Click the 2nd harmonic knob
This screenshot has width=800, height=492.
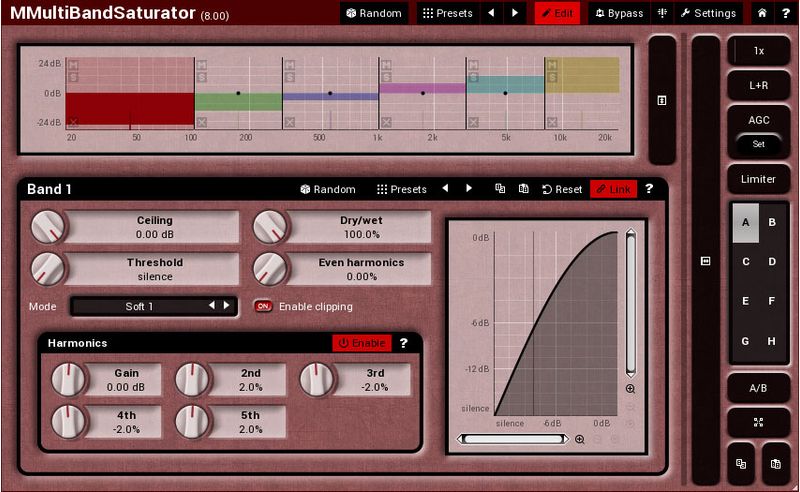click(x=192, y=380)
